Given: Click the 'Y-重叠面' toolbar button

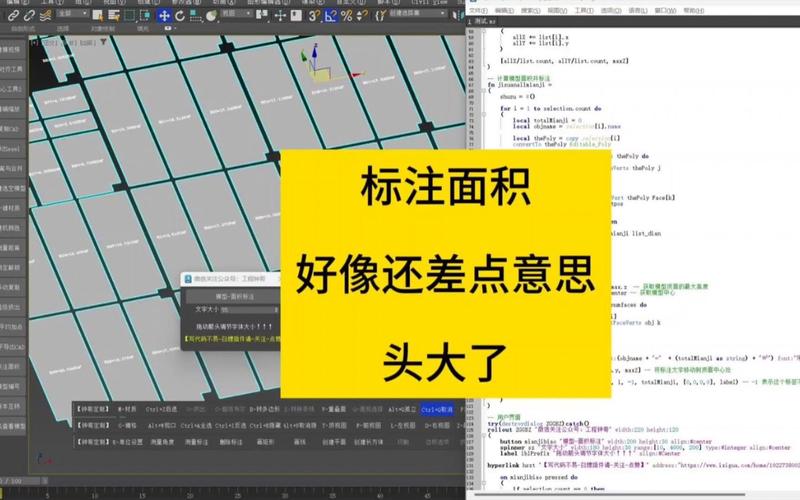Looking at the screenshot, I should [334, 409].
